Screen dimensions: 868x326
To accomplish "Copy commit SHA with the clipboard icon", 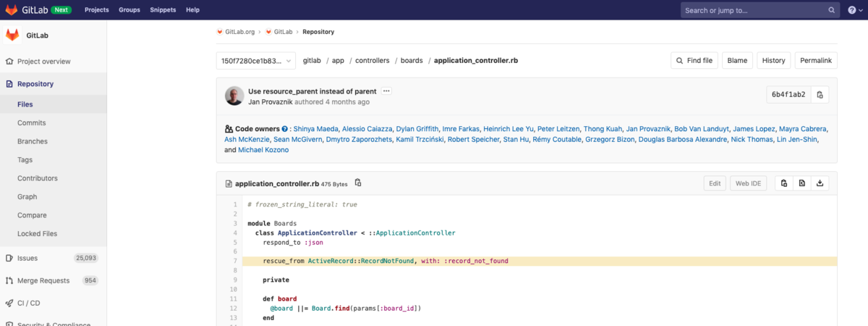I will (820, 95).
